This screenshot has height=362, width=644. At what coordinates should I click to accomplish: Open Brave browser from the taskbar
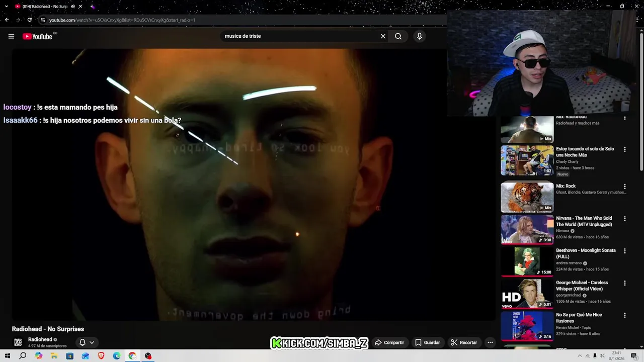101,356
